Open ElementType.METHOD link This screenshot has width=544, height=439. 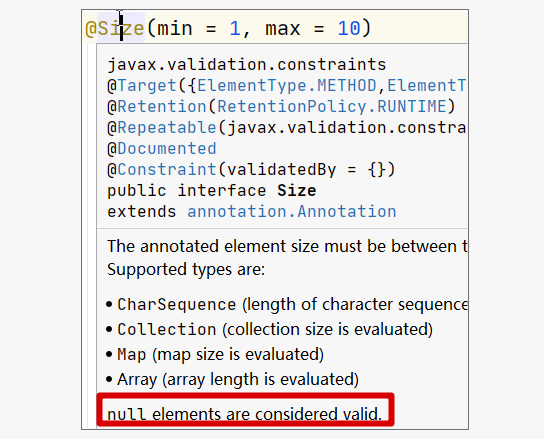[x=287, y=85]
